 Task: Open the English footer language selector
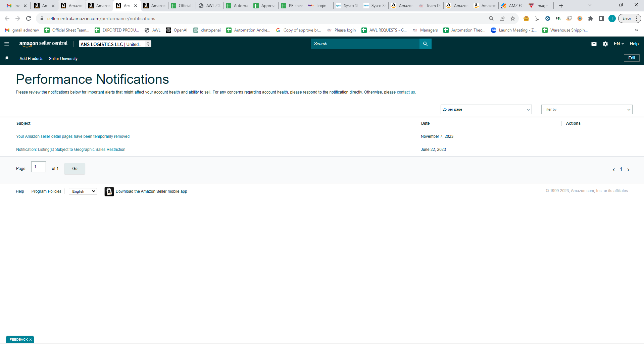83,191
